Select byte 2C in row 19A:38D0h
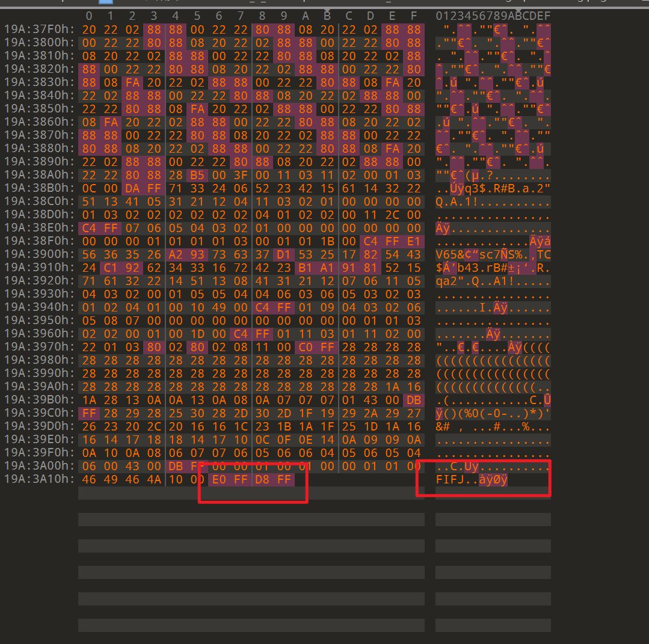This screenshot has width=649, height=644. pyautogui.click(x=392, y=215)
